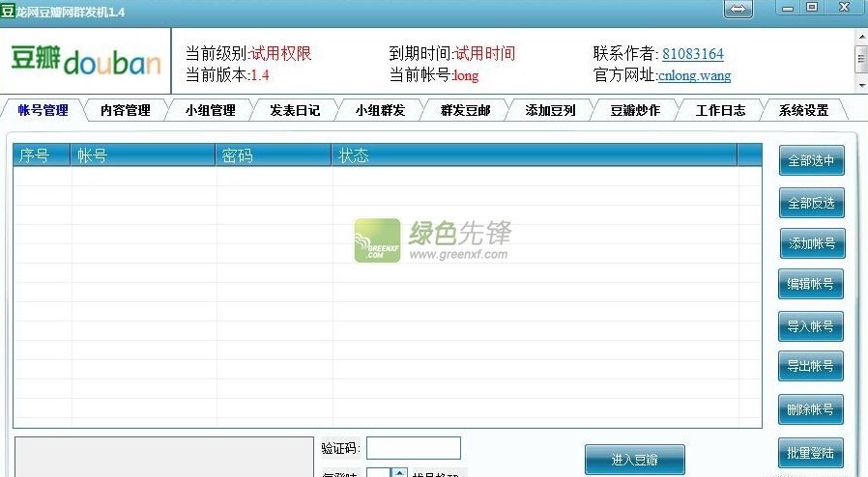Image resolution: width=868 pixels, height=477 pixels.
Task: Click the 导出帐号 button
Action: point(810,365)
